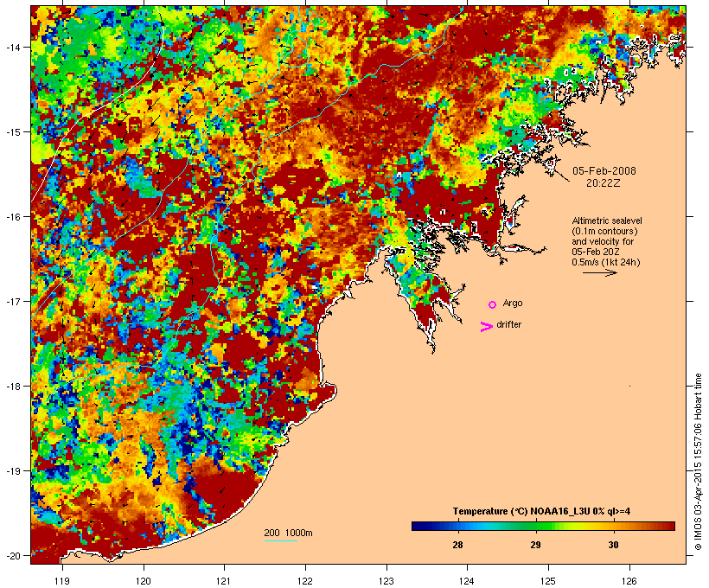Click the '05-Feb-2008' date text
This screenshot has height=588, width=709.
pyautogui.click(x=604, y=171)
